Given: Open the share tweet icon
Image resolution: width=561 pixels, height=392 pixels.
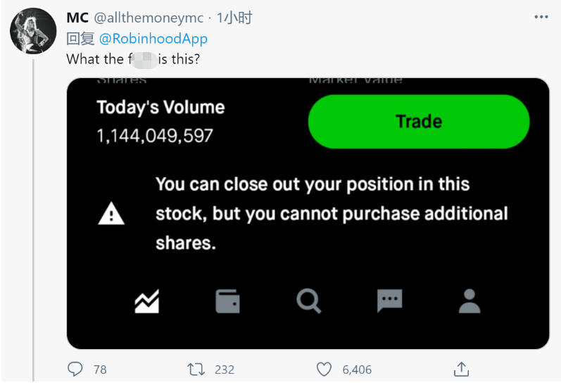Looking at the screenshot, I should (462, 369).
